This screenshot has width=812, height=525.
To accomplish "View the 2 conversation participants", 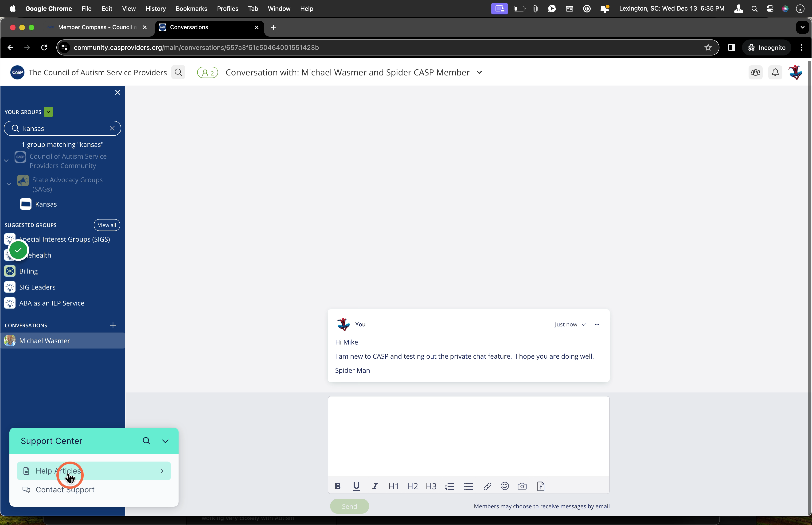I will (x=207, y=73).
